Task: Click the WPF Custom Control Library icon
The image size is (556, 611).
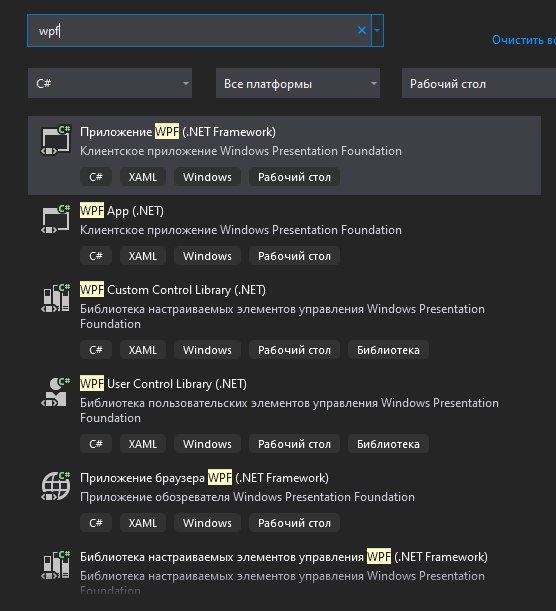Action: click(x=56, y=298)
